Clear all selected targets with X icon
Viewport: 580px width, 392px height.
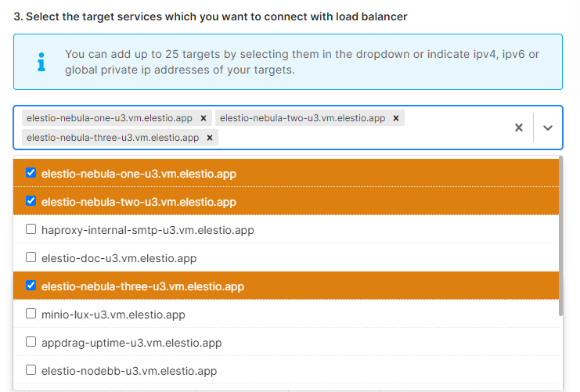[x=518, y=128]
